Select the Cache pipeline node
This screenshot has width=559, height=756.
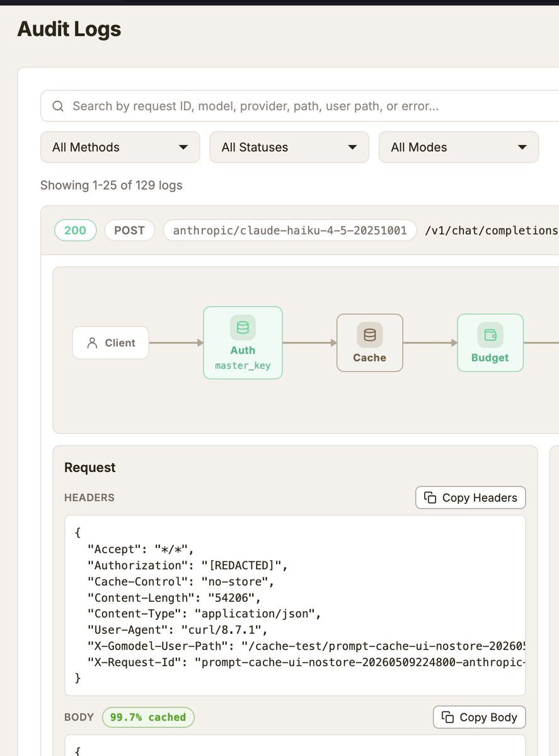[x=369, y=343]
